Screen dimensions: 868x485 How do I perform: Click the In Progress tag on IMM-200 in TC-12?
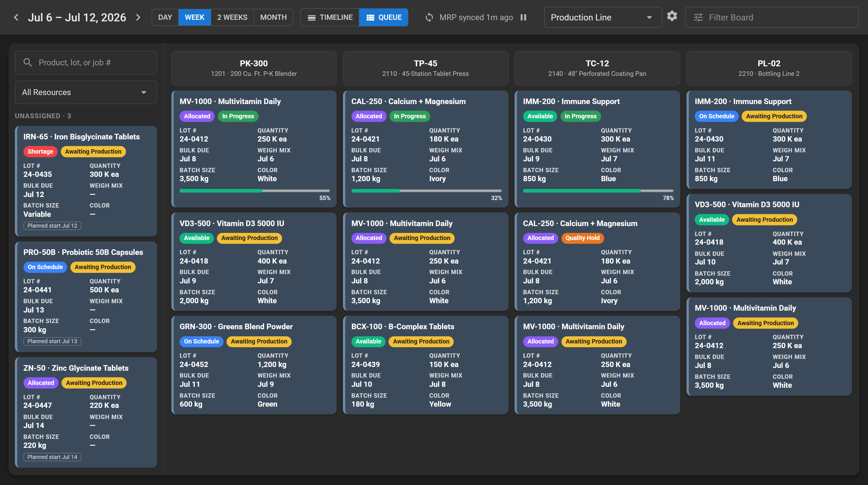tap(581, 116)
